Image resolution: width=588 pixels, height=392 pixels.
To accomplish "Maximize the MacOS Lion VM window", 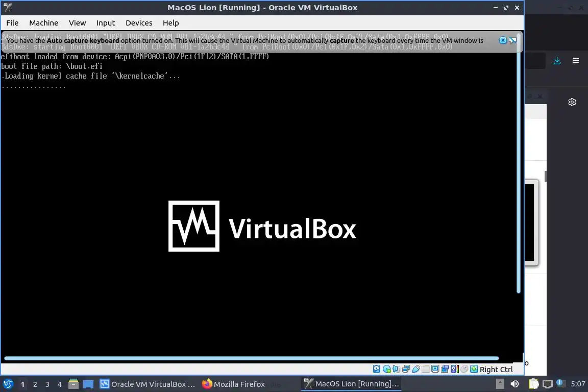I will coord(506,8).
